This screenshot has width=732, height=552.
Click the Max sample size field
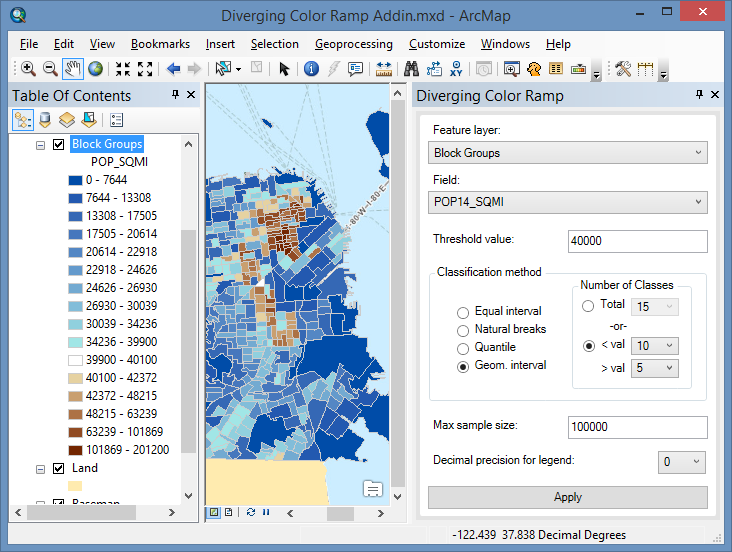(637, 427)
